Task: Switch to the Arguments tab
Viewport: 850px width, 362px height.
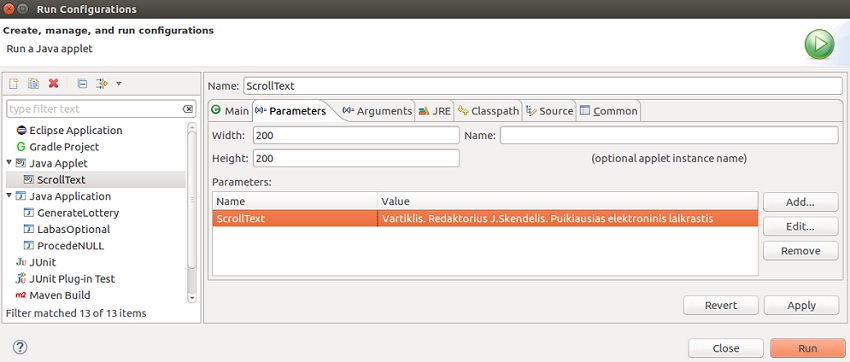Action: tap(377, 111)
